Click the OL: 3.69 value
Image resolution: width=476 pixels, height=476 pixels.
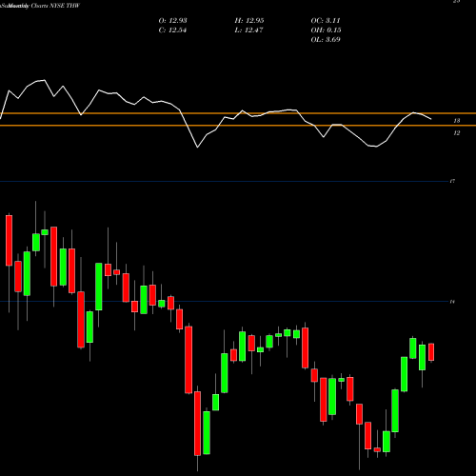click(326, 40)
